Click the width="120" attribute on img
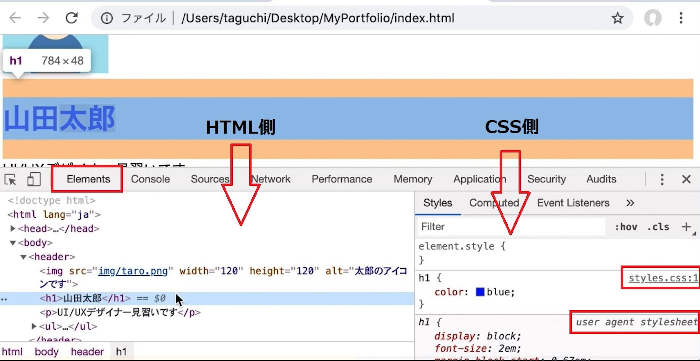 (211, 271)
